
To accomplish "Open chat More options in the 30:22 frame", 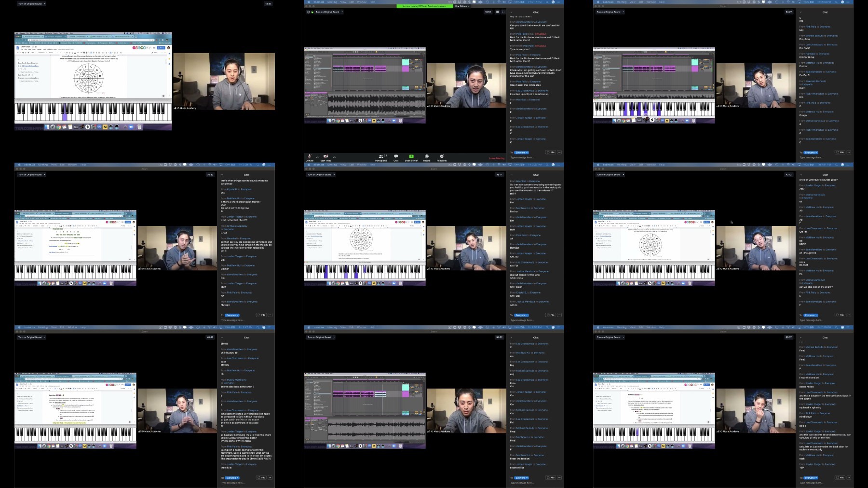I will [x=270, y=315].
